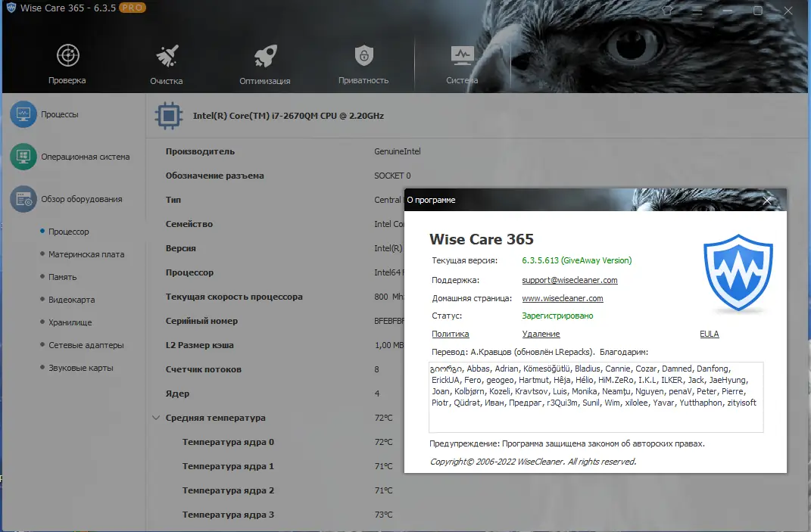The image size is (811, 532).
Task: Open the skins selector in the titlebar
Action: click(x=669, y=11)
